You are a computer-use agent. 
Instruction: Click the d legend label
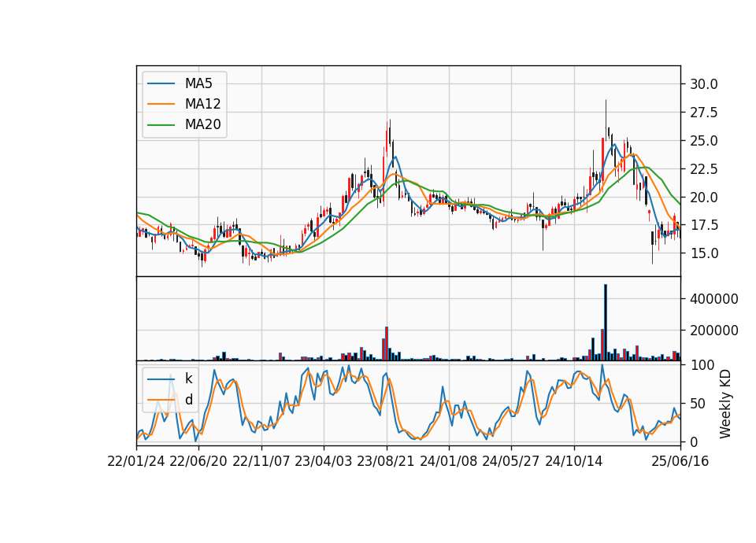[188, 400]
